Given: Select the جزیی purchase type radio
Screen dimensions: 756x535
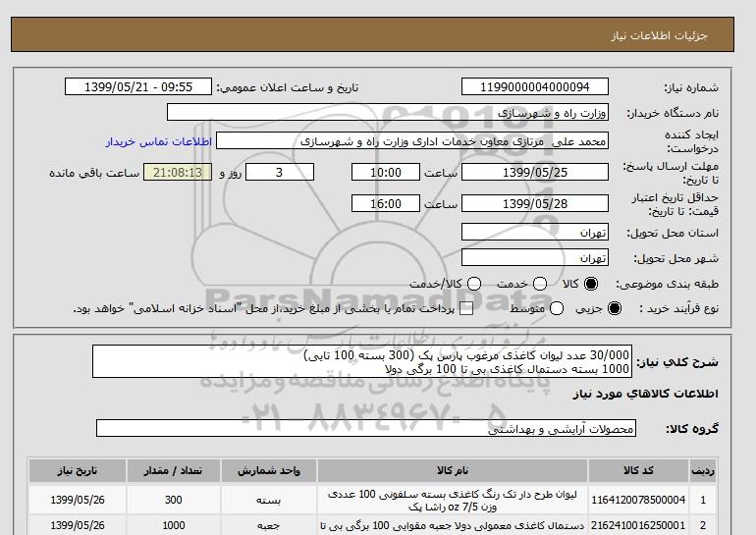Looking at the screenshot, I should click(x=615, y=308).
